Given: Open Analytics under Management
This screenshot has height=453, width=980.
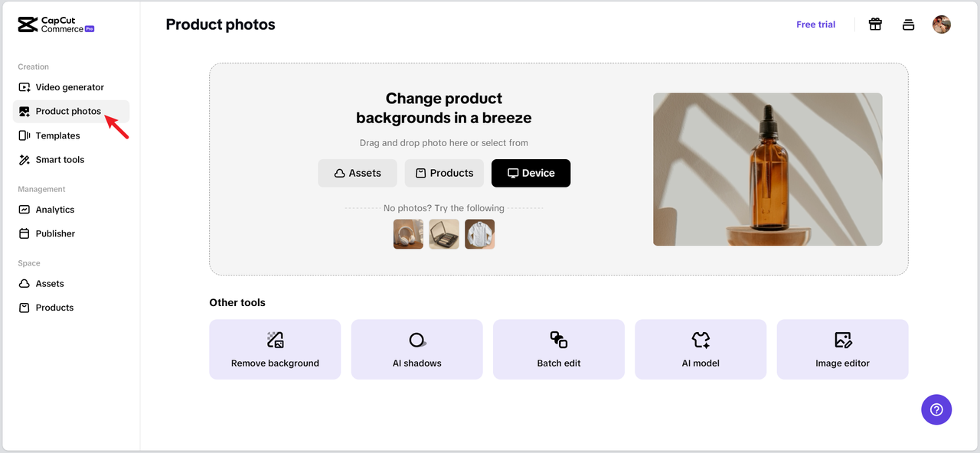Looking at the screenshot, I should (x=54, y=210).
